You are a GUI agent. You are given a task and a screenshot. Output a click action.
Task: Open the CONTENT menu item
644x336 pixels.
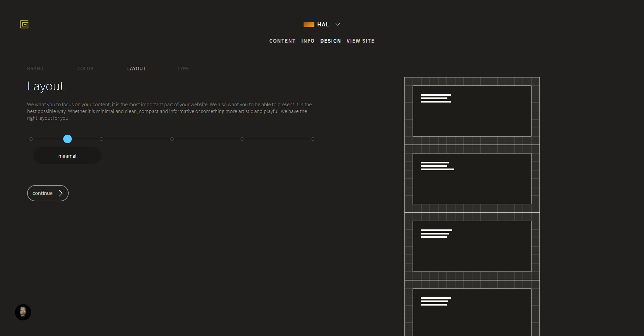tap(282, 41)
